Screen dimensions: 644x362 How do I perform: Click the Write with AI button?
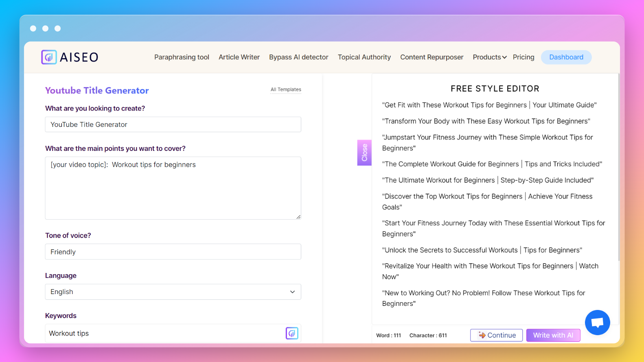[x=553, y=335]
